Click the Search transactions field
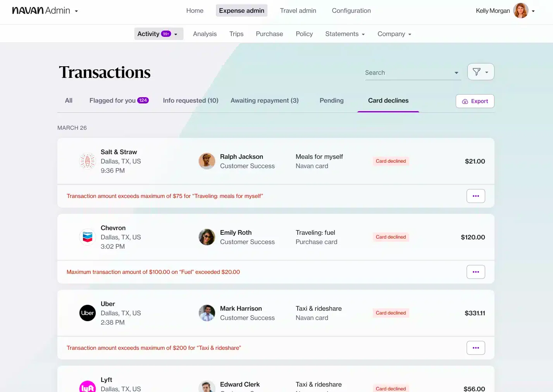This screenshot has height=392, width=553. tap(413, 72)
